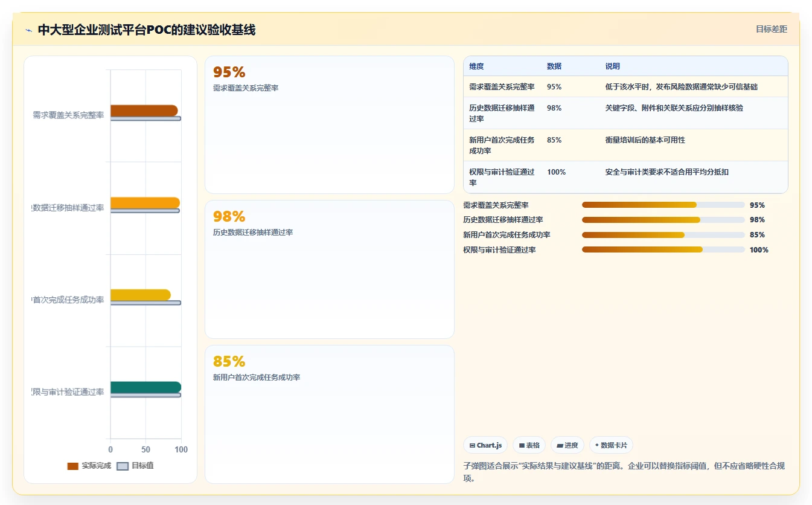
Task: Click the 85% value beside the progress bar
Action: point(757,235)
